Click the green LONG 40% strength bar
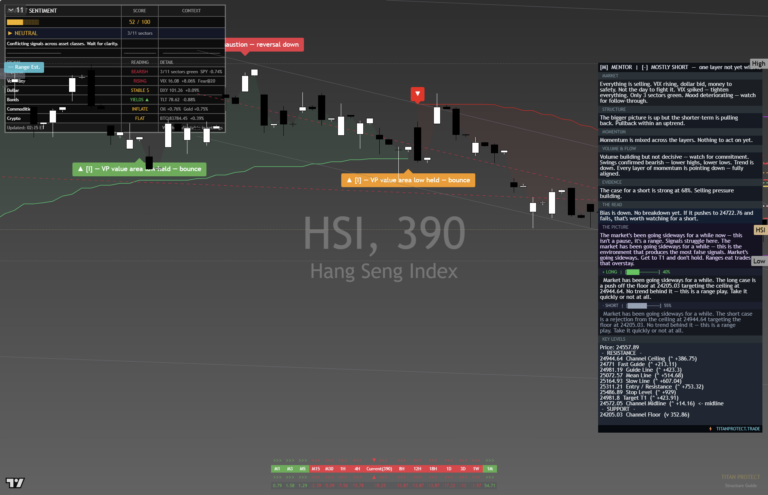 (632, 272)
